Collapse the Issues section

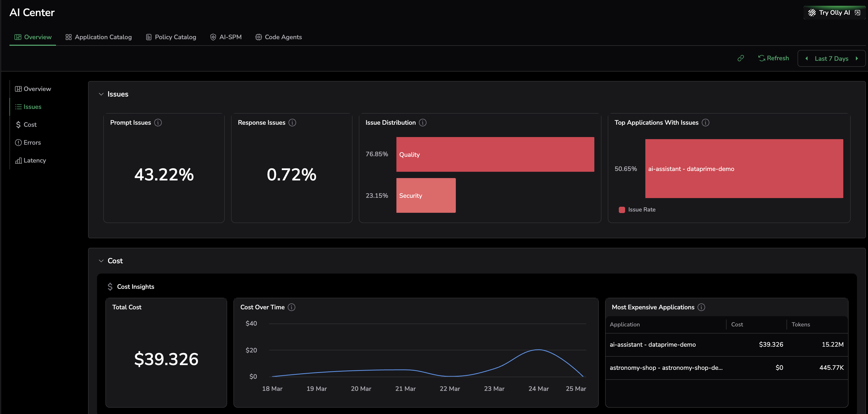[101, 94]
